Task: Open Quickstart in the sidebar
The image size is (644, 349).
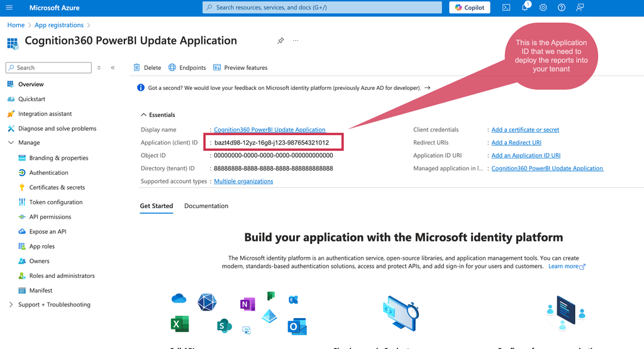Action: pos(31,99)
